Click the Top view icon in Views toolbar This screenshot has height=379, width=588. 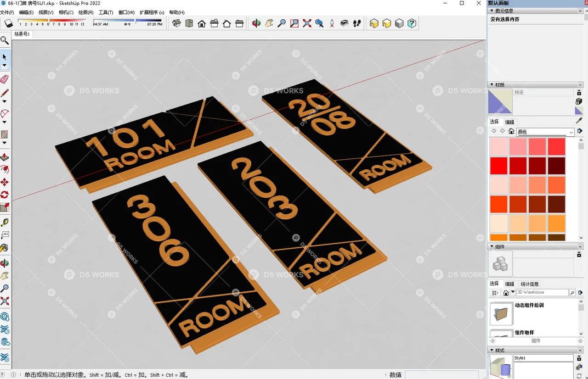[x=189, y=24]
